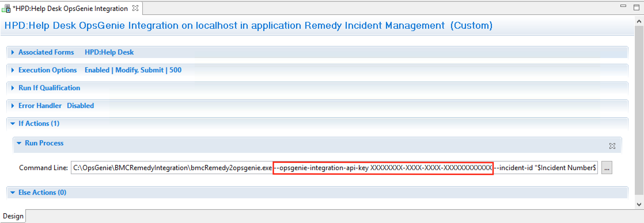
Task: Collapse the If Actions (1) section
Action: 13,124
